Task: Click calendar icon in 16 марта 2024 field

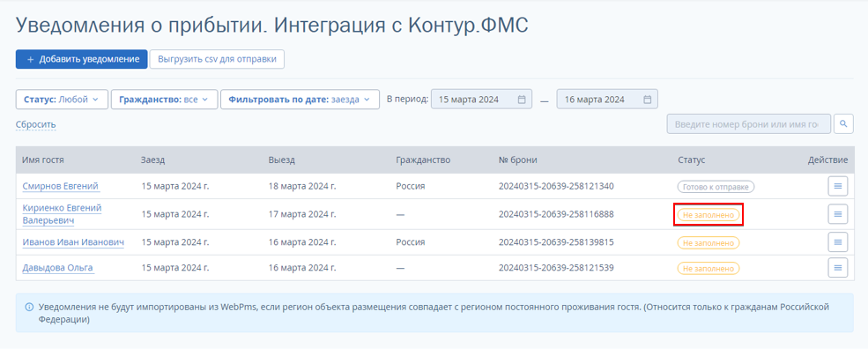Action: tap(647, 100)
